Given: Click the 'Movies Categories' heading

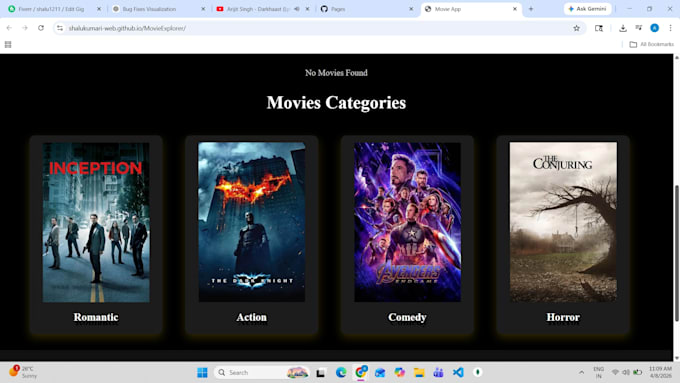Looking at the screenshot, I should pyautogui.click(x=336, y=103).
